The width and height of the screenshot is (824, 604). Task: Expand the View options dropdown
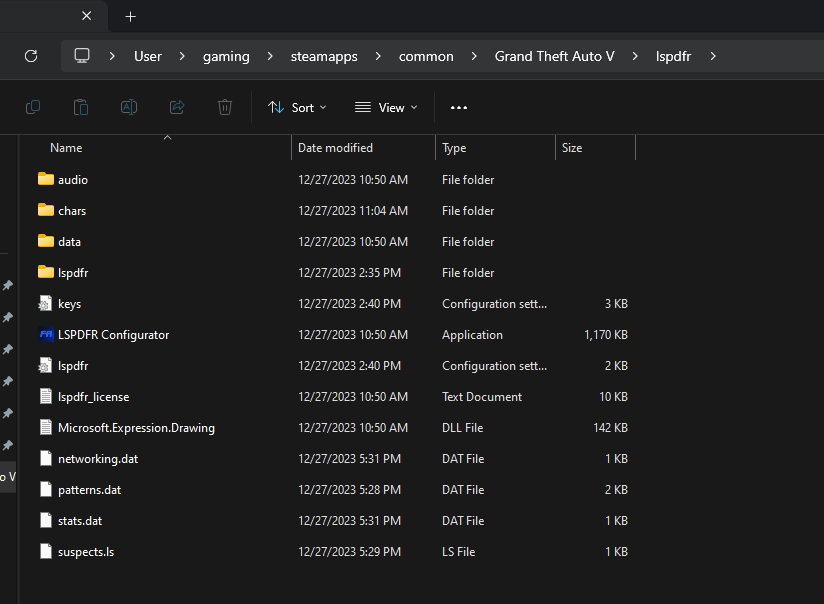[386, 107]
